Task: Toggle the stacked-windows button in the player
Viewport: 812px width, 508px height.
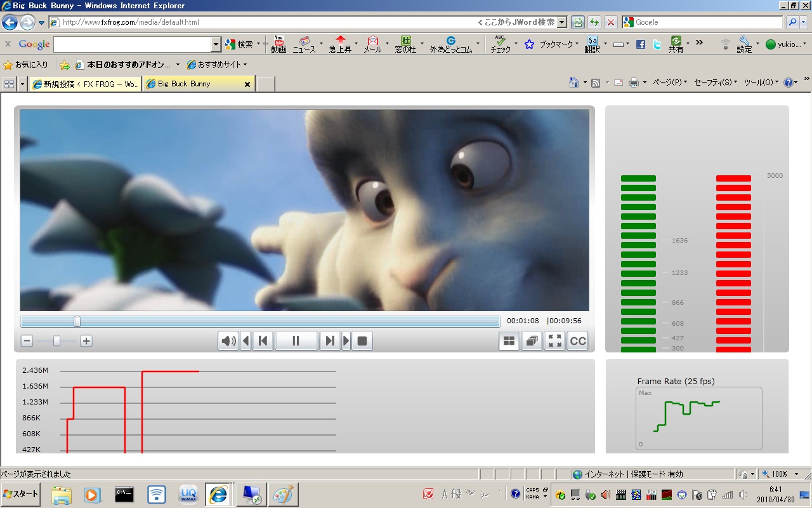Action: 532,341
